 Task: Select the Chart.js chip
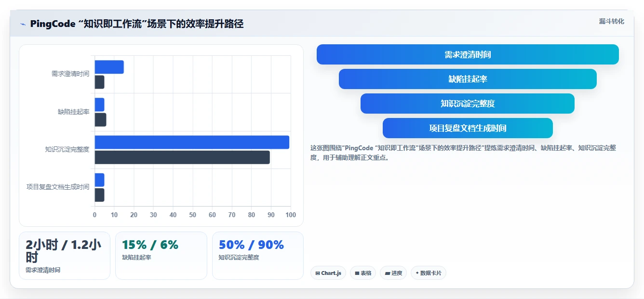[328, 273]
